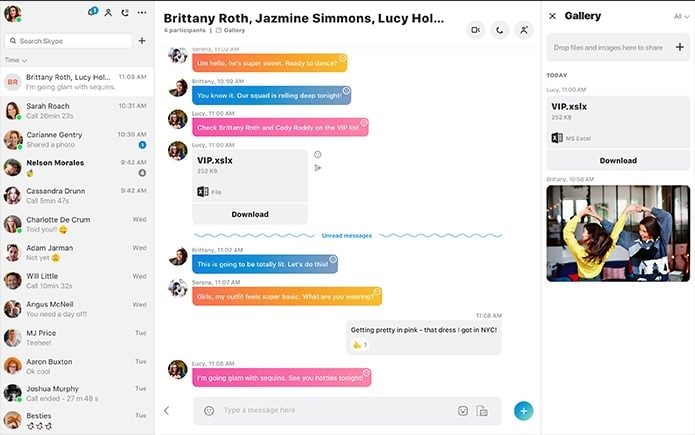The image size is (695, 435).
Task: React to 'Ready to dance?' message
Action: (x=343, y=58)
